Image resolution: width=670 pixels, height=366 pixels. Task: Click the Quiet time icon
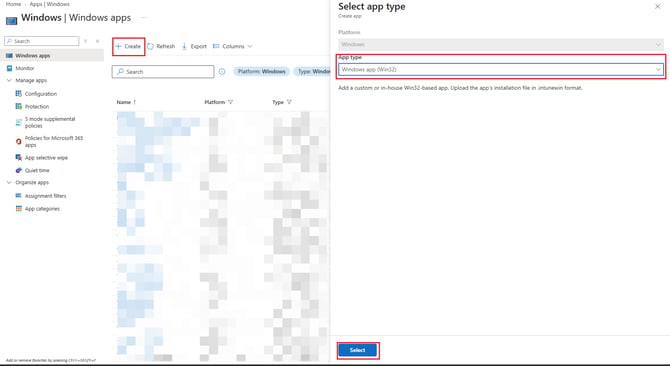[18, 170]
